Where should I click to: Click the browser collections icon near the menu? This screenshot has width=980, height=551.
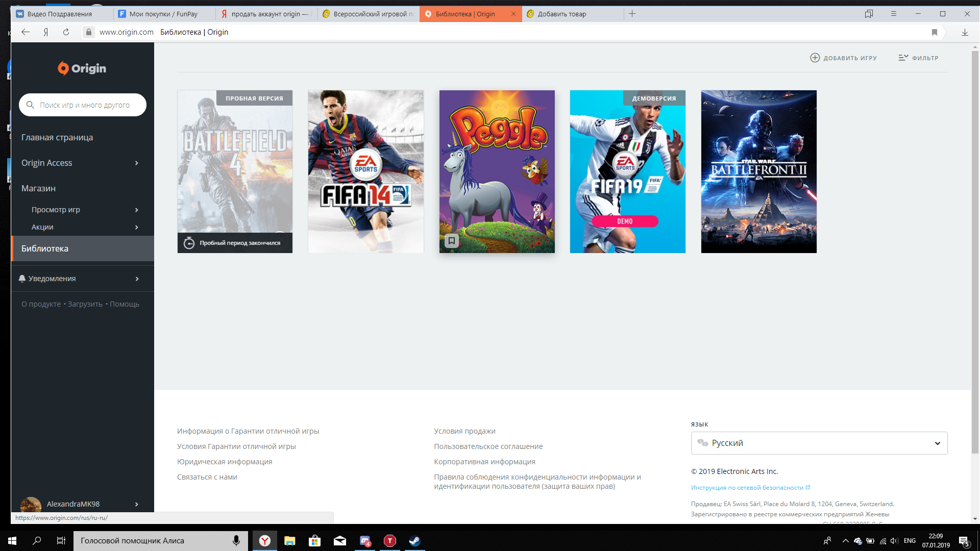869,14
